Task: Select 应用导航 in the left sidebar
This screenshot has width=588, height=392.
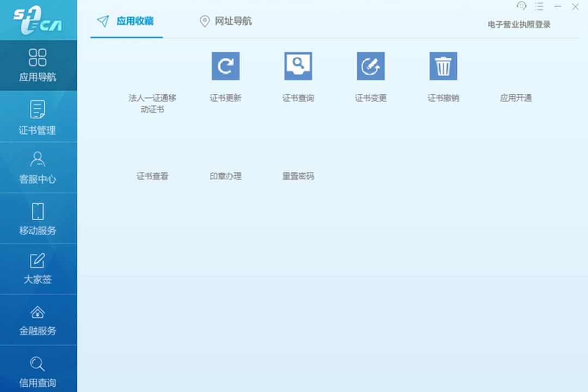Action: point(38,65)
